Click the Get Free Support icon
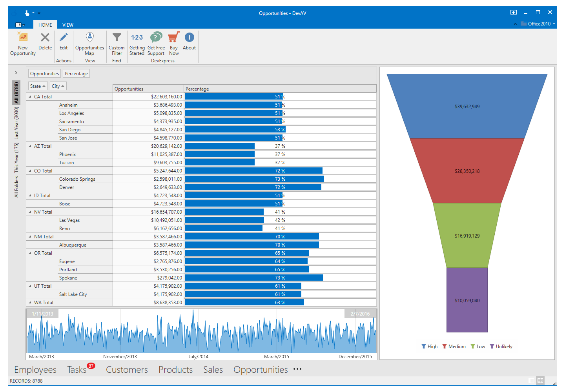Image resolution: width=565 pixels, height=392 pixels. pos(156,38)
